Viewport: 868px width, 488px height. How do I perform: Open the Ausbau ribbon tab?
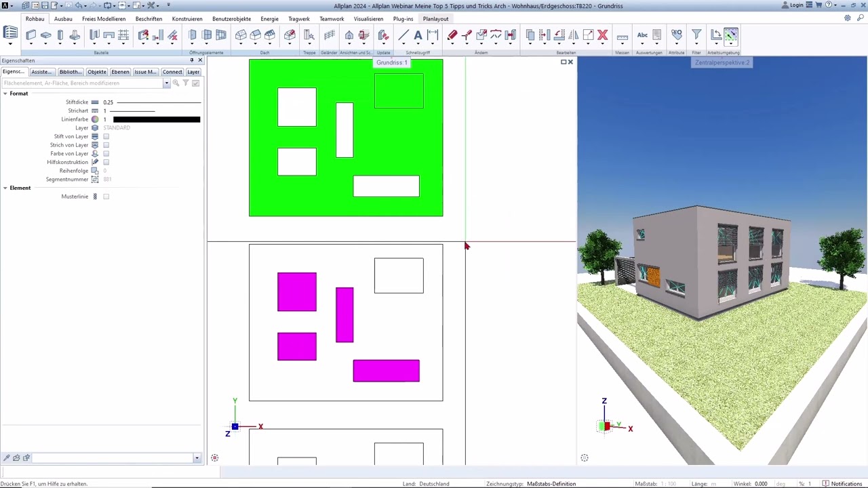click(x=63, y=19)
